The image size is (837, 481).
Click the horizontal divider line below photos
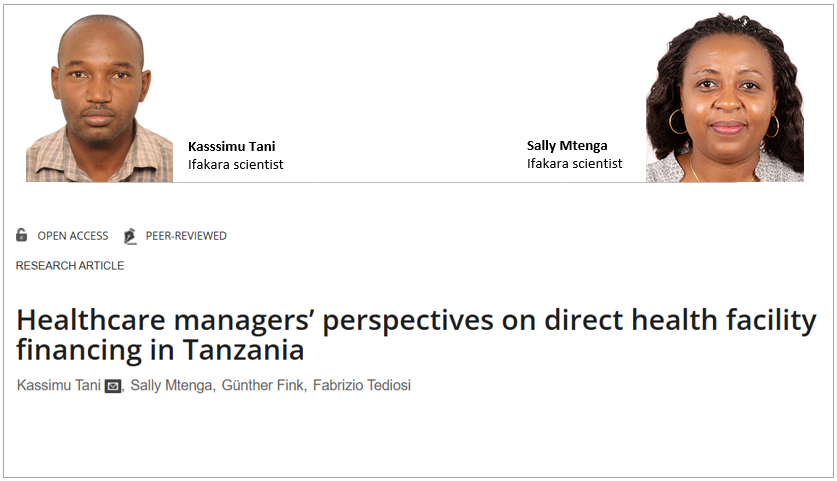415,183
